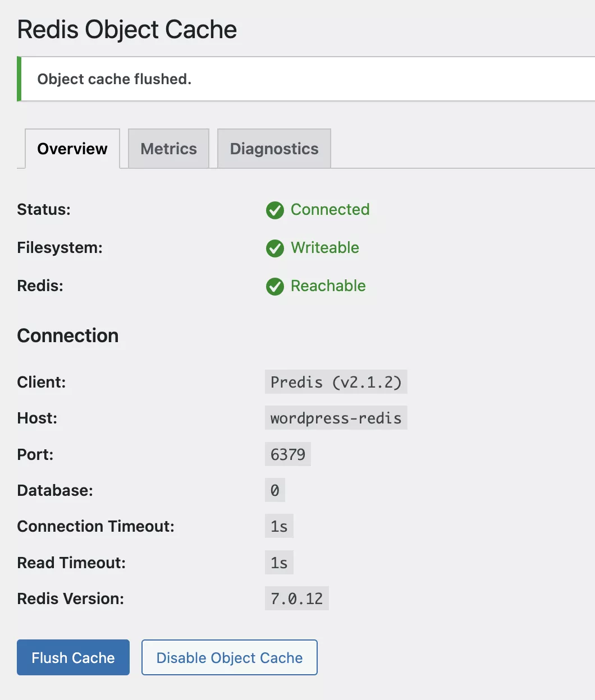
Task: Open the Diagnostics tab
Action: 274,149
